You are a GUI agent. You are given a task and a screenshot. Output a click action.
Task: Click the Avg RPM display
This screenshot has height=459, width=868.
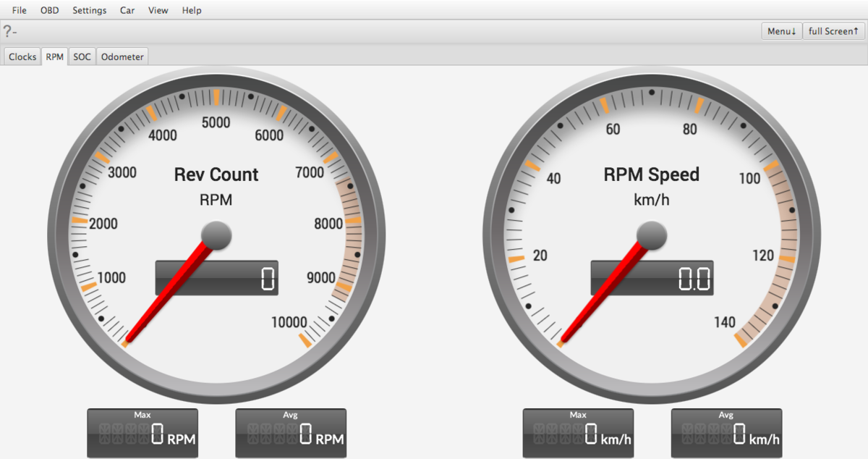(291, 433)
